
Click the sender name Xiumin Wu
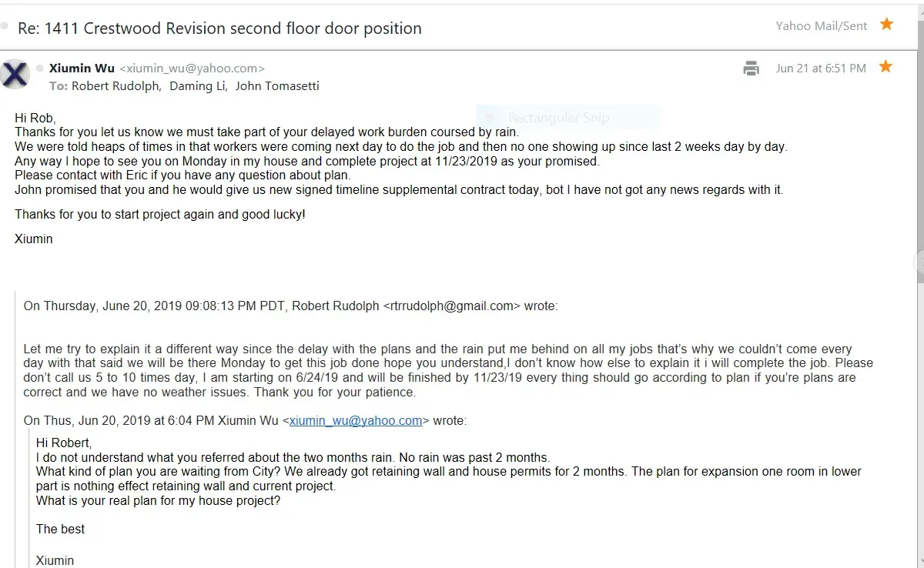click(82, 68)
